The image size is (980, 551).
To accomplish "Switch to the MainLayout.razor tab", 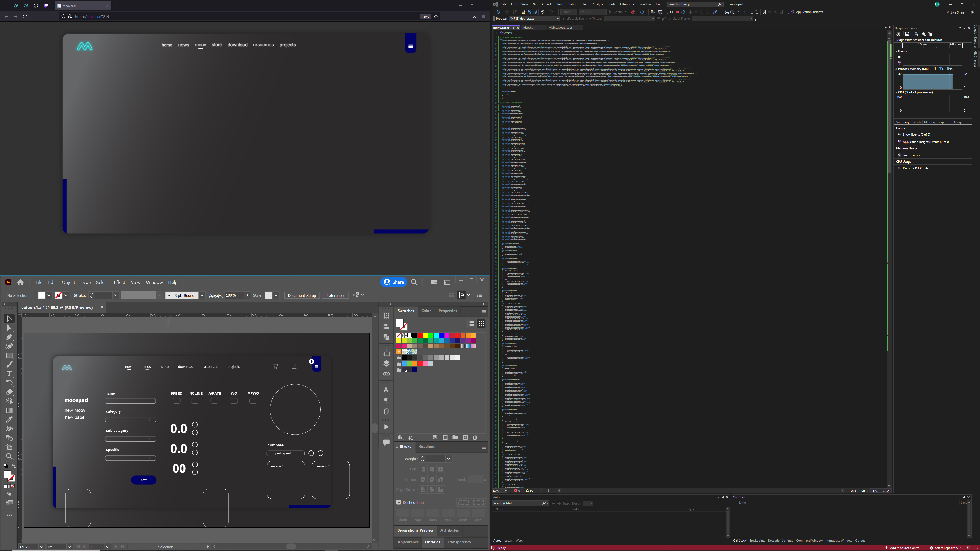I will [x=560, y=28].
